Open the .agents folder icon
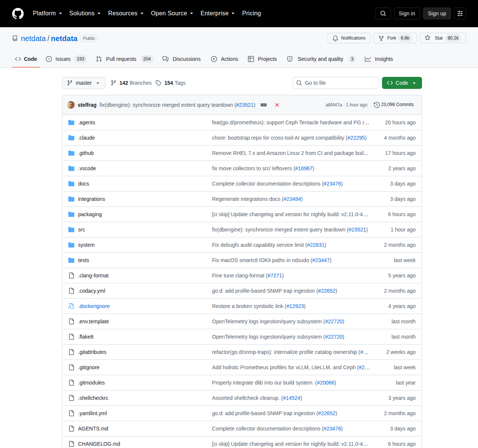 point(71,122)
